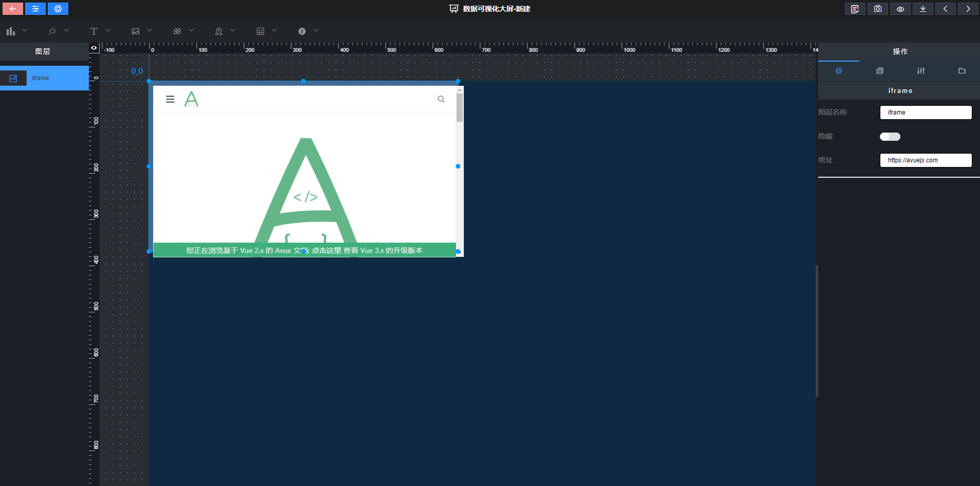The height and width of the screenshot is (486, 980).
Task: Switch to the gear configuration tab
Action: (839, 71)
